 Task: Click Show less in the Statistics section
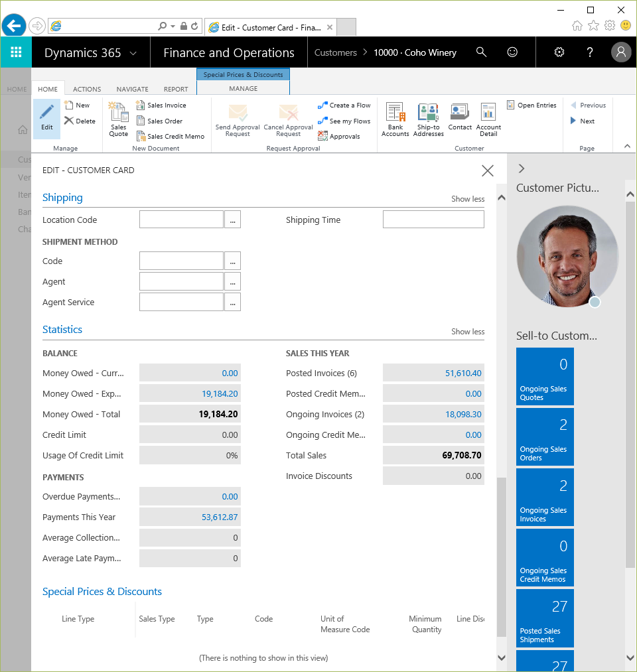(x=468, y=332)
